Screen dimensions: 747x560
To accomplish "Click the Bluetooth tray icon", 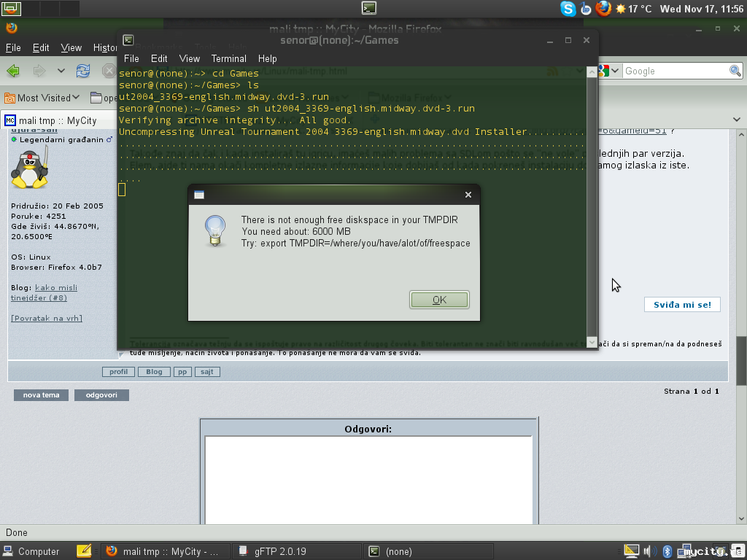I will (x=667, y=551).
